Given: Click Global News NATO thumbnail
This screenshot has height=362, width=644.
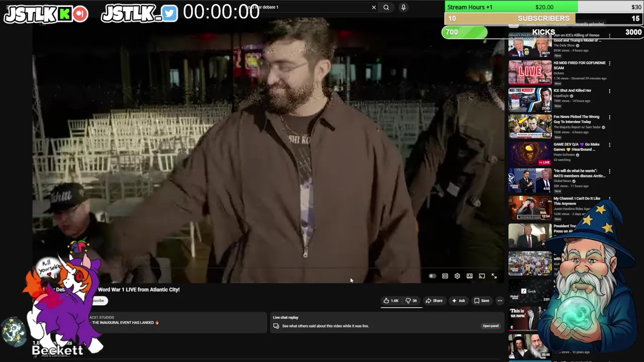Looking at the screenshot, I should pos(530,180).
